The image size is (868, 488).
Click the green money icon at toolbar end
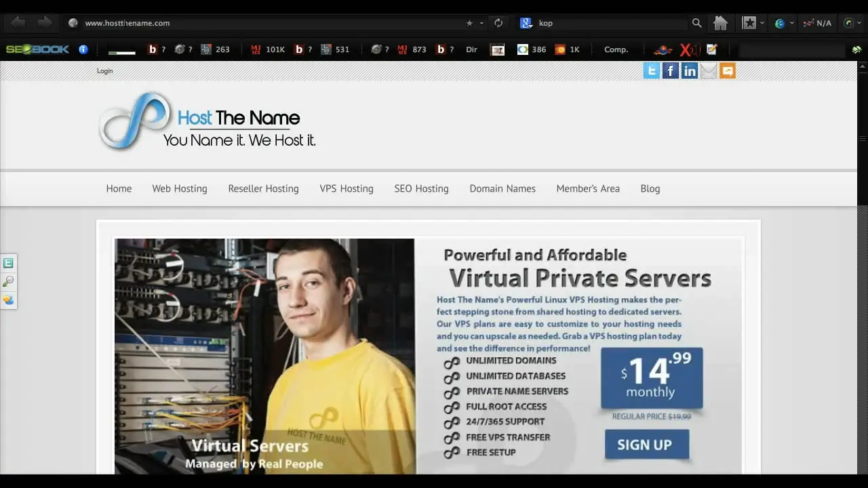pyautogui.click(x=856, y=49)
